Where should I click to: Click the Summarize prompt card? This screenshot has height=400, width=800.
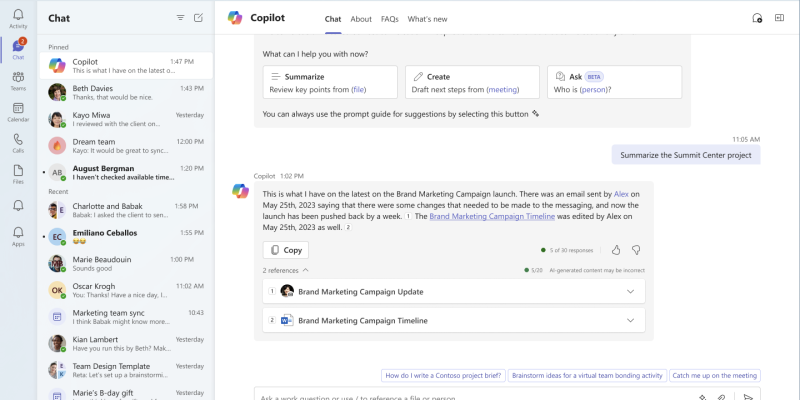pos(330,82)
